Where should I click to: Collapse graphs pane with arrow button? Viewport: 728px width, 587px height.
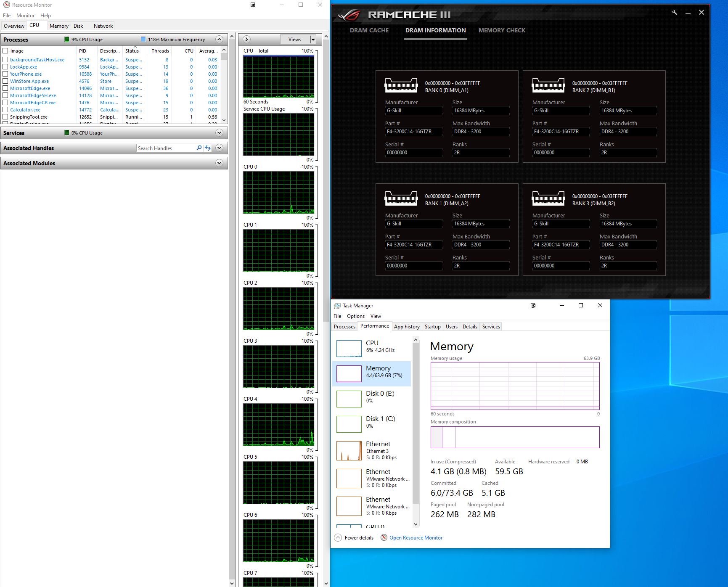[247, 39]
